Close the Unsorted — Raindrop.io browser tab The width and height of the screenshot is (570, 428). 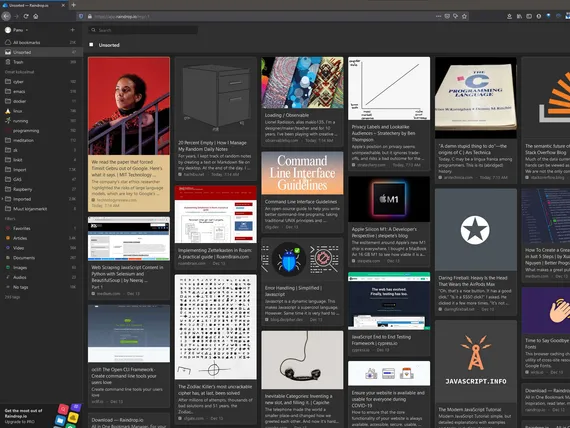[x=63, y=5]
